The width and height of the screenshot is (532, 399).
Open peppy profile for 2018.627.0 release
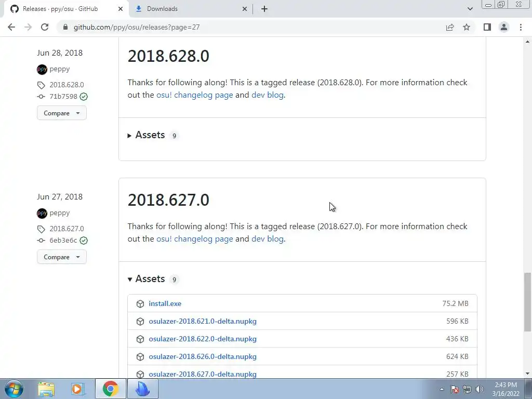(59, 212)
